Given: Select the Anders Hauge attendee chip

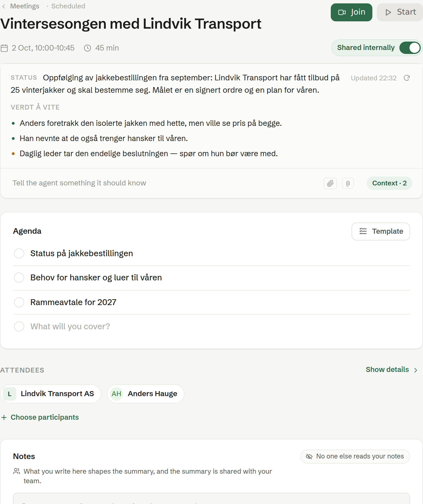Looking at the screenshot, I should [146, 394].
